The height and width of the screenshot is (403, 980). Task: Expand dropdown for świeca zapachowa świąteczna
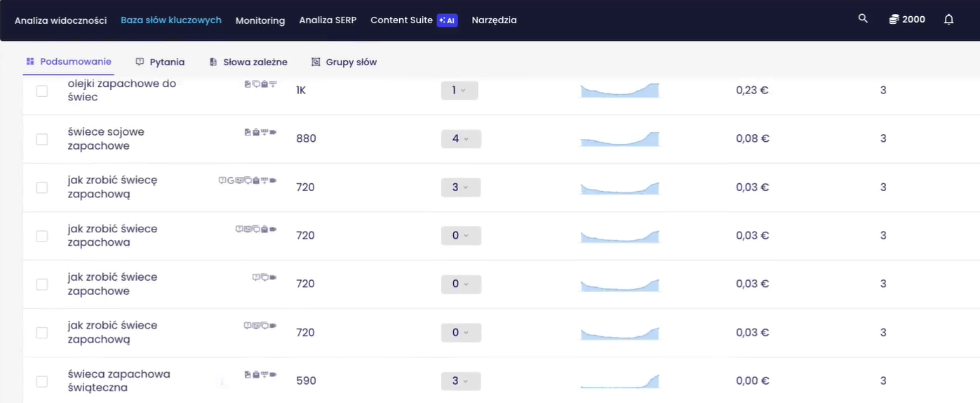click(x=459, y=381)
